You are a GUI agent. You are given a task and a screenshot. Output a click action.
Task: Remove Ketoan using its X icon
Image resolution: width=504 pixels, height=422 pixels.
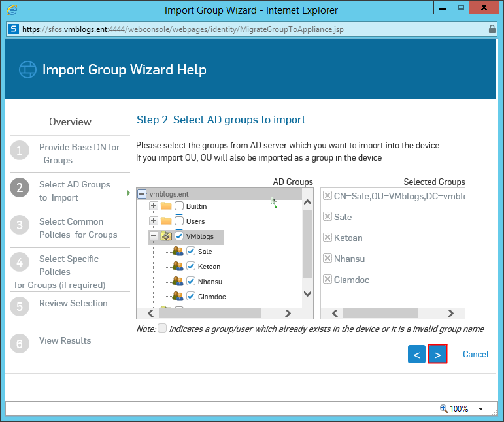pos(328,238)
